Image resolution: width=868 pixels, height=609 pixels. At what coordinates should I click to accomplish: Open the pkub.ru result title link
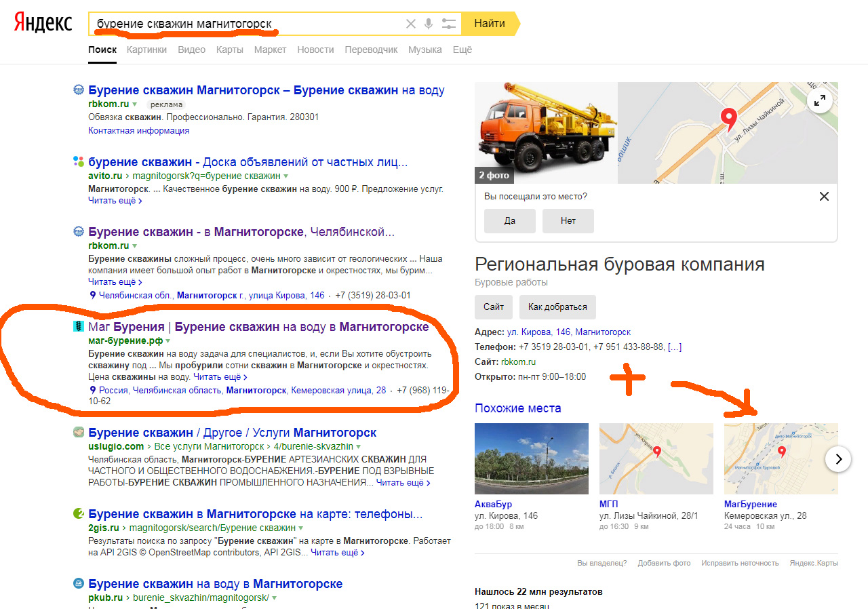(x=216, y=584)
